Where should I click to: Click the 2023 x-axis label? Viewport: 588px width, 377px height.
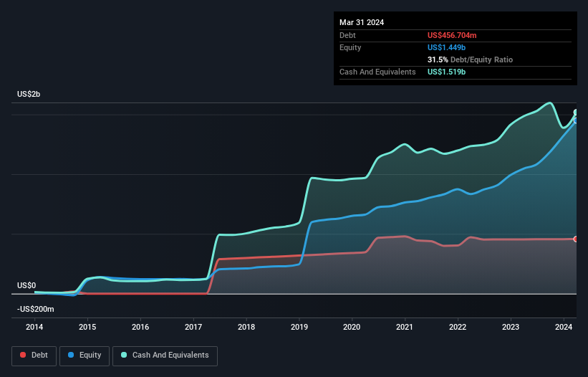tap(511, 327)
